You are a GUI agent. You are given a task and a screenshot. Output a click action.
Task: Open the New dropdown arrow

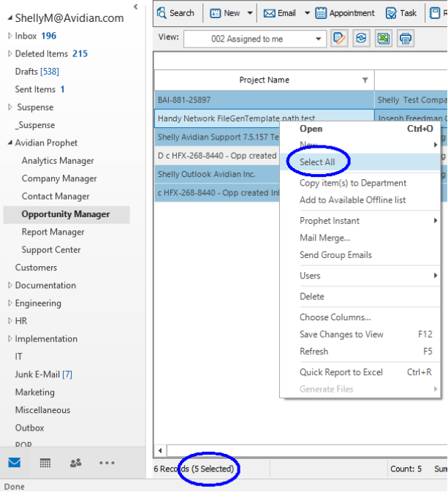250,13
